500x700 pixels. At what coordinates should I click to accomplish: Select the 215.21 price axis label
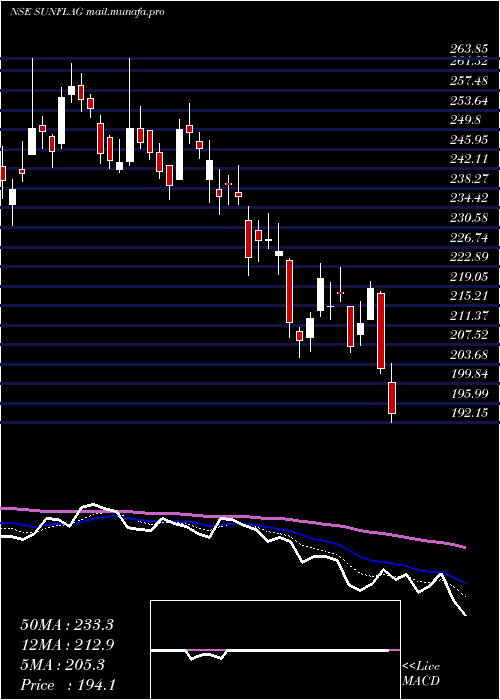[x=469, y=296]
